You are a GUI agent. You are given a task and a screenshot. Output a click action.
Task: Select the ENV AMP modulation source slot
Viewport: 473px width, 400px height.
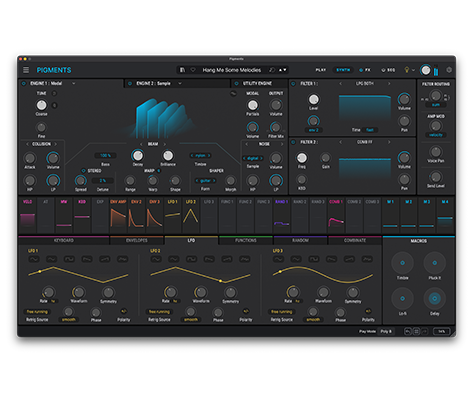(118, 215)
